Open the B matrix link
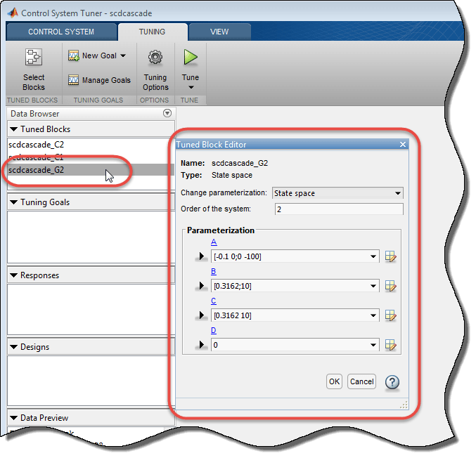Screen dimensions: 476x458 point(214,271)
